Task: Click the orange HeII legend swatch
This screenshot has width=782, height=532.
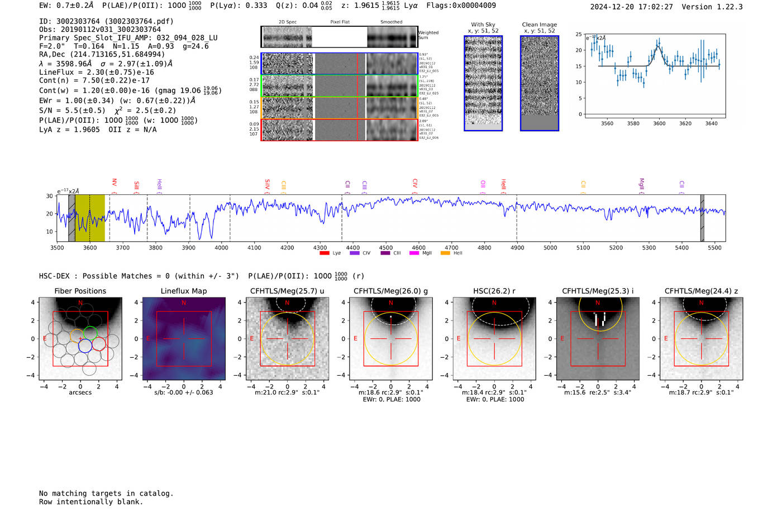Action: pyautogui.click(x=445, y=253)
